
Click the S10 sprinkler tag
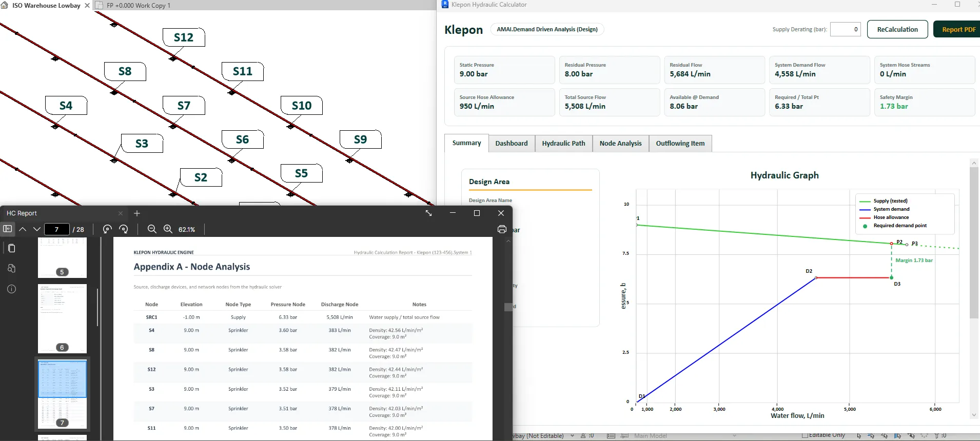coord(302,106)
